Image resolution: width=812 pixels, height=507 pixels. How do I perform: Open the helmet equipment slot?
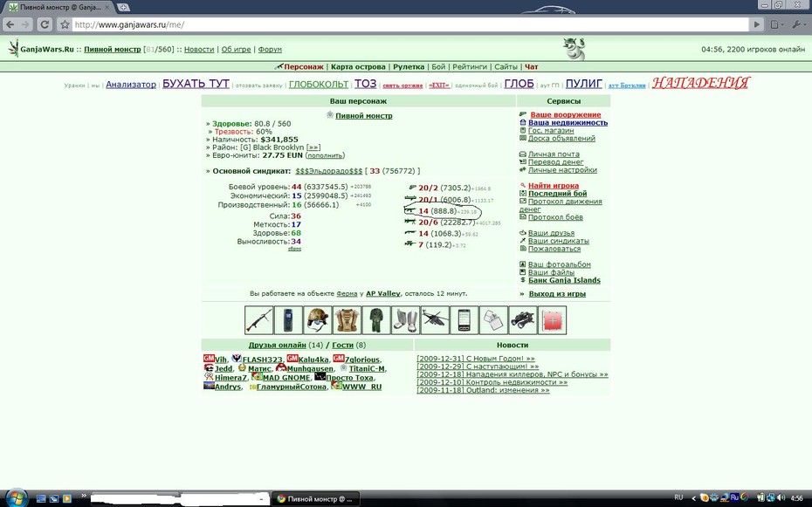pyautogui.click(x=318, y=320)
